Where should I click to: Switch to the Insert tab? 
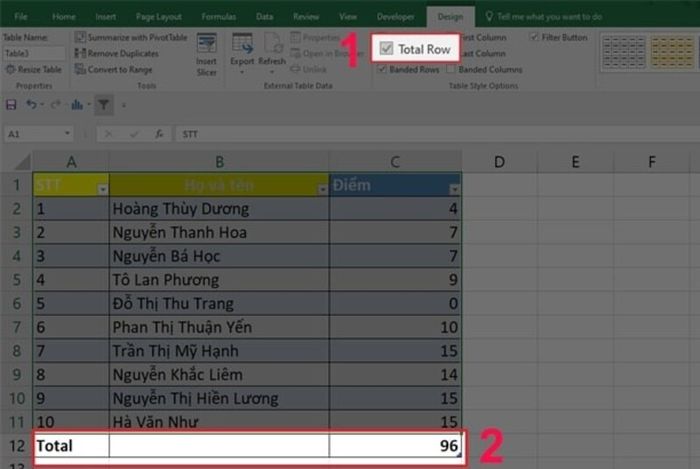click(106, 17)
